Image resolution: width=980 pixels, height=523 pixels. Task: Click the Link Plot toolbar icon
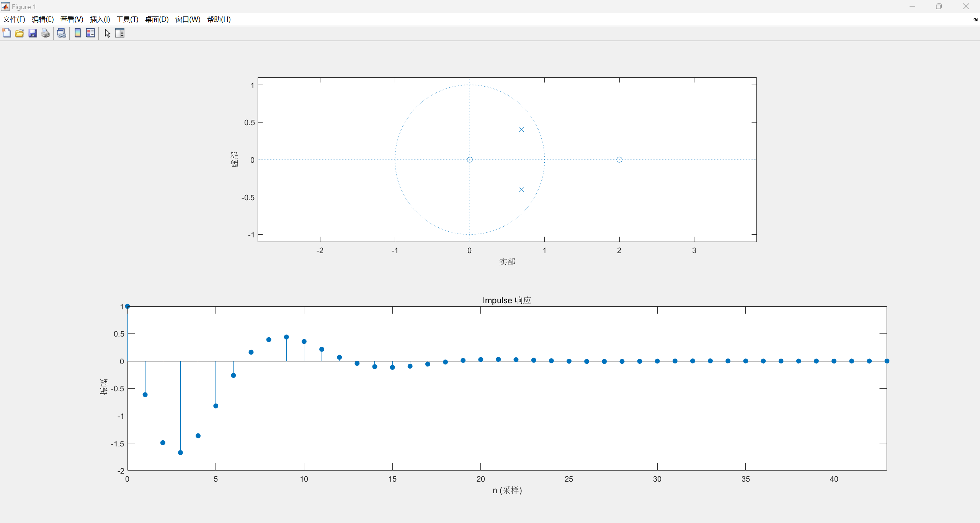tap(61, 33)
